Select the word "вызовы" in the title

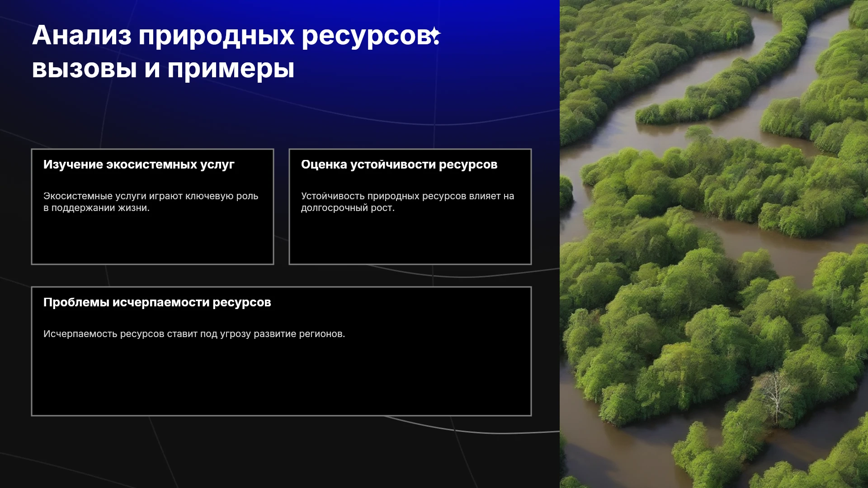pyautogui.click(x=85, y=69)
